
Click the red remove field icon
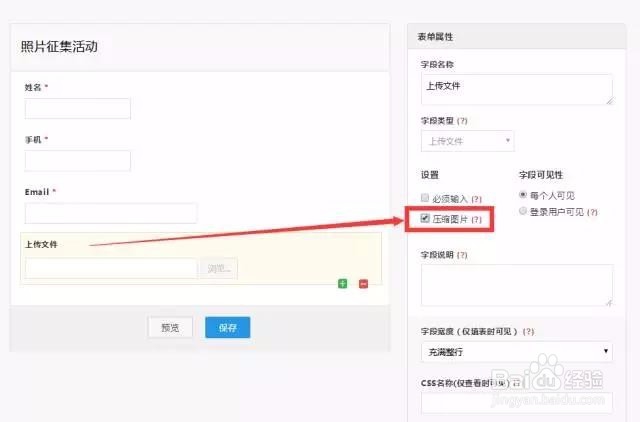363,284
